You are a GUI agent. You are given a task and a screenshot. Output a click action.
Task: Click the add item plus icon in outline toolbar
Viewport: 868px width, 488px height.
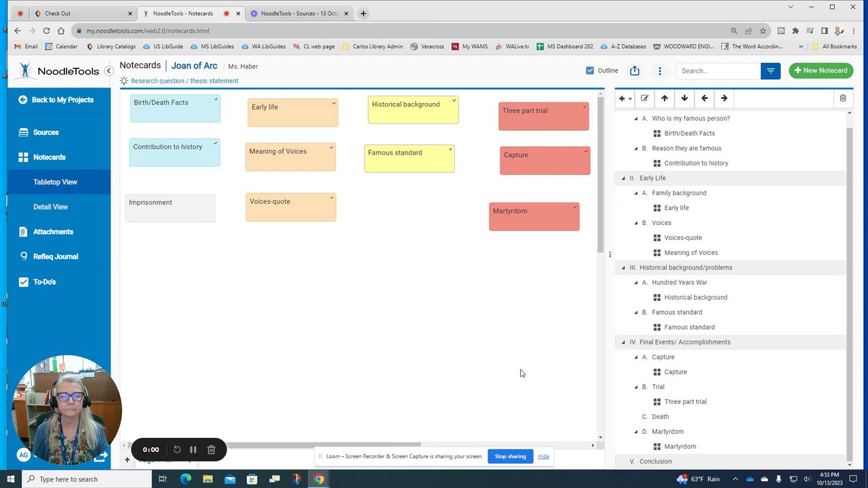tap(625, 98)
